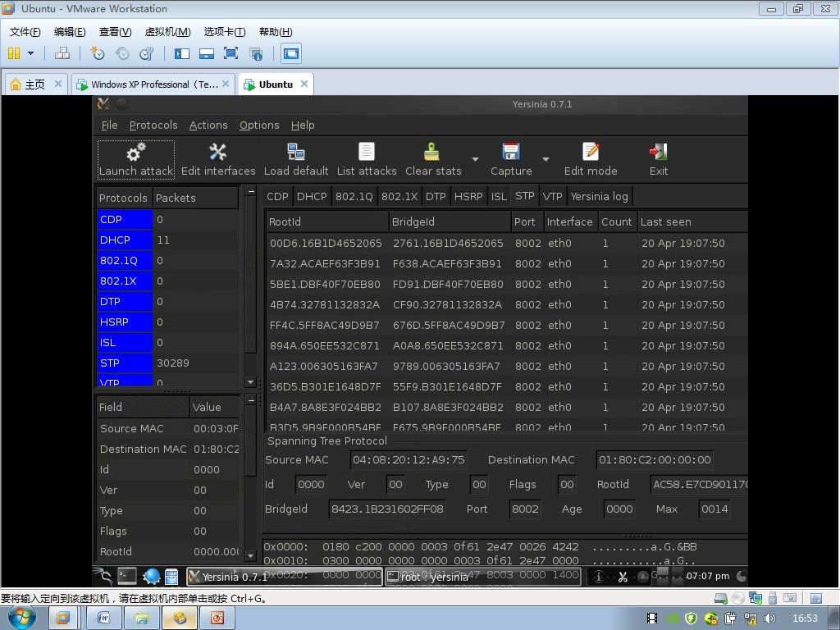840x630 pixels.
Task: Click the highlighted console view icon in VMware toolbar
Action: click(x=291, y=53)
